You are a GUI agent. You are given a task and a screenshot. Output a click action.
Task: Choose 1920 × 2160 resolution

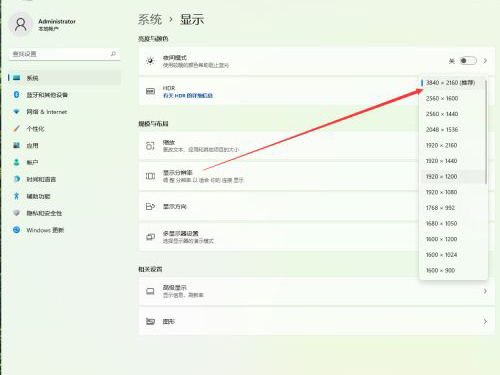[x=452, y=145]
